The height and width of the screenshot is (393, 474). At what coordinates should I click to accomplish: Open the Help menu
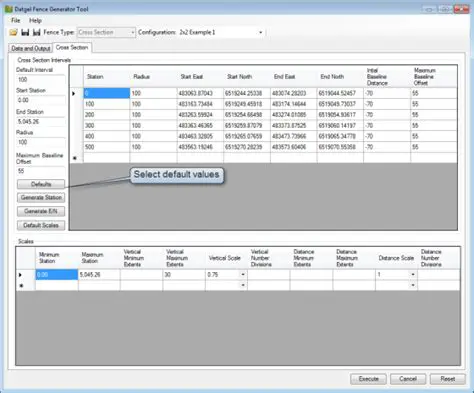[35, 20]
